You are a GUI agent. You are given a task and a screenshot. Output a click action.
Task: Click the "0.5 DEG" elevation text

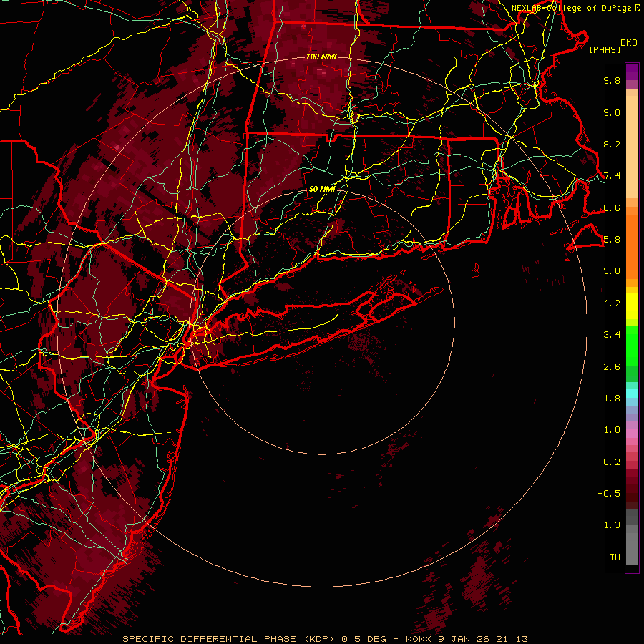(x=364, y=639)
